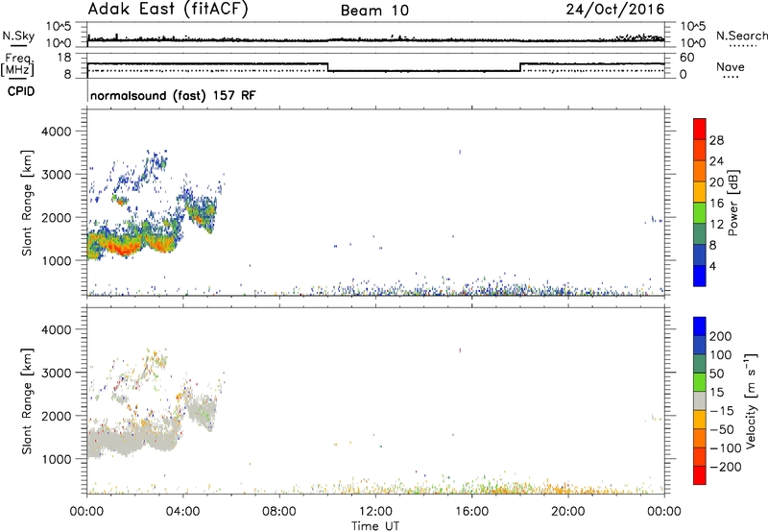Click the gray ground-scatter region in velocity panel
This screenshot has height=532, width=768.
point(132,440)
